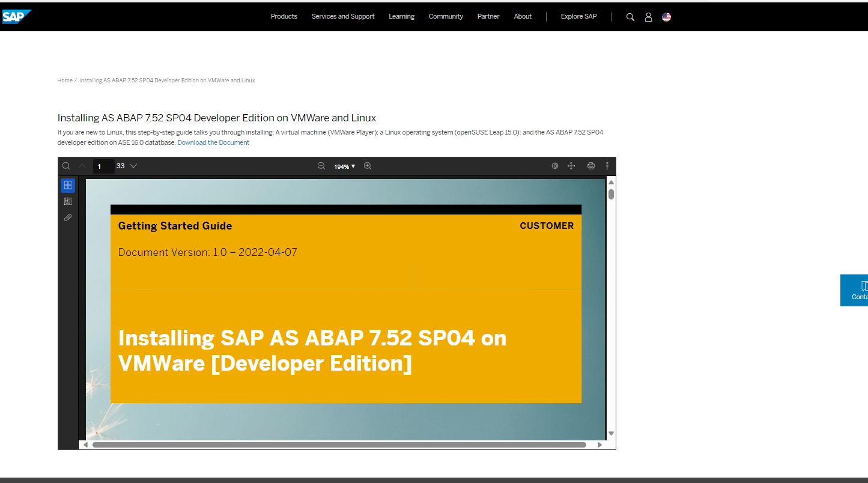Image resolution: width=868 pixels, height=483 pixels.
Task: Show the attachments paperclip panel
Action: pos(68,217)
